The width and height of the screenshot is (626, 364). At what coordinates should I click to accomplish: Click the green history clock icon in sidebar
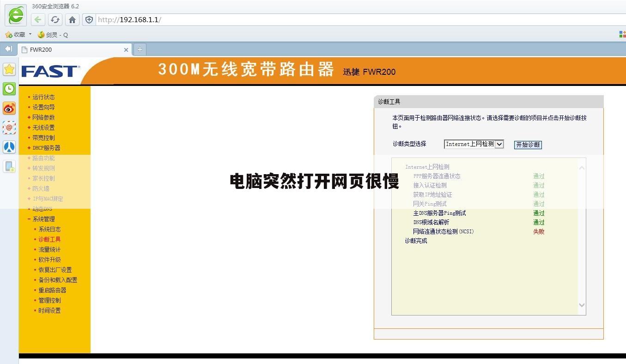click(x=9, y=89)
